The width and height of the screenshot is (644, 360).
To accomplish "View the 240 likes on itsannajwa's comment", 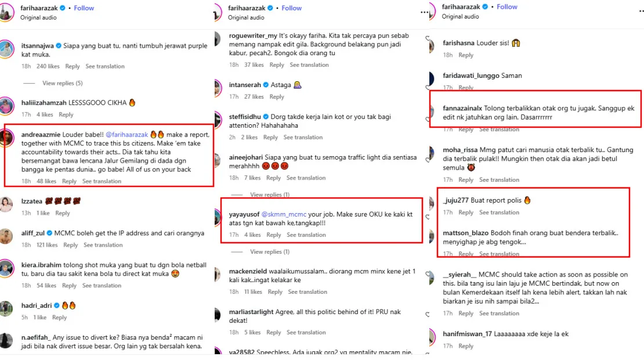I will pos(49,66).
